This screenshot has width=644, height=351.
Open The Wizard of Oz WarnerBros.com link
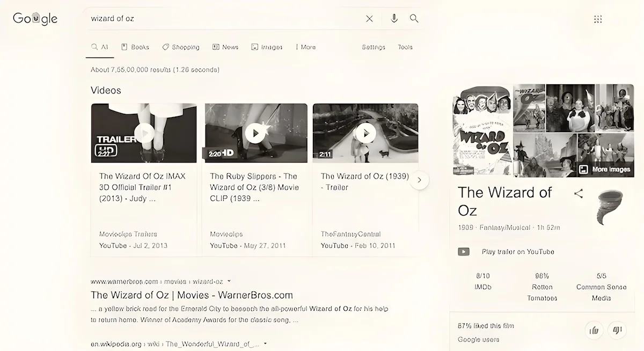click(192, 295)
